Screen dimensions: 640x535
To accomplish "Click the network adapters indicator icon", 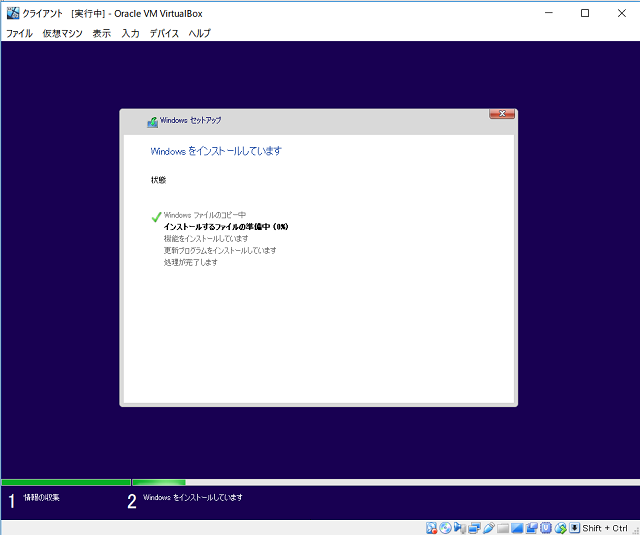I will (474, 528).
